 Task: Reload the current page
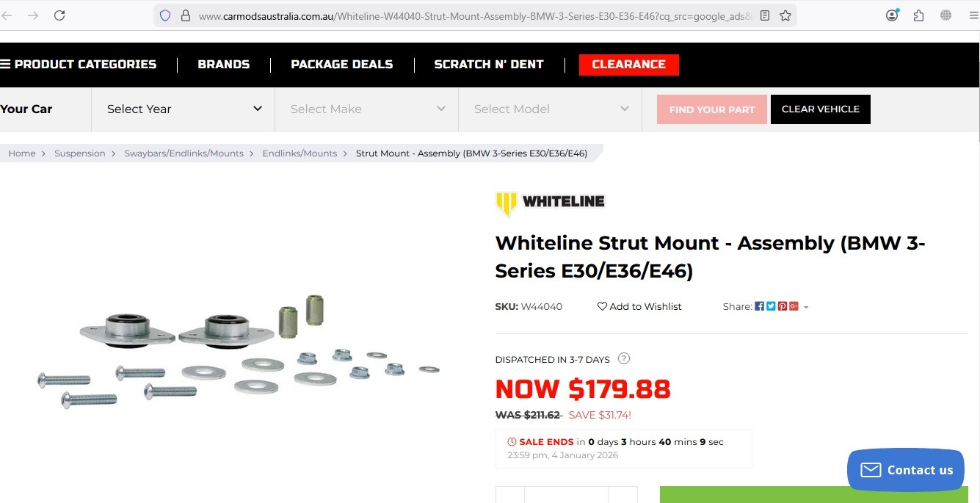tap(59, 15)
